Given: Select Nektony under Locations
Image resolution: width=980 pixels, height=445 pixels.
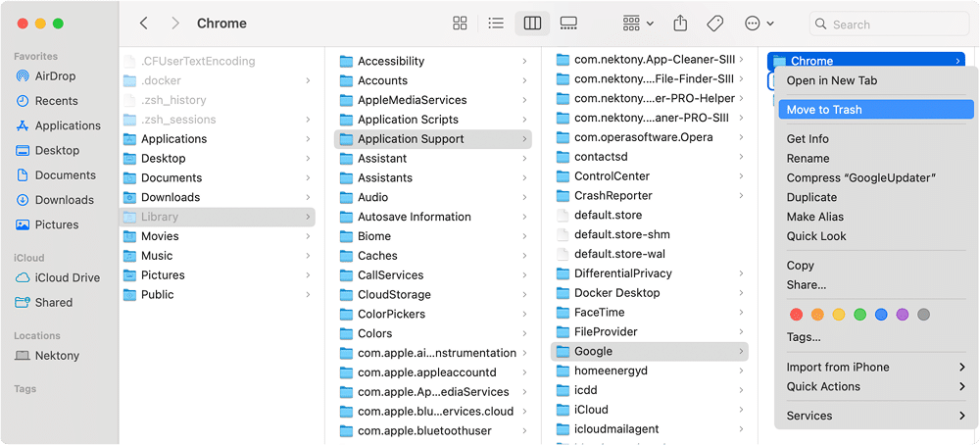Looking at the screenshot, I should click(47, 356).
